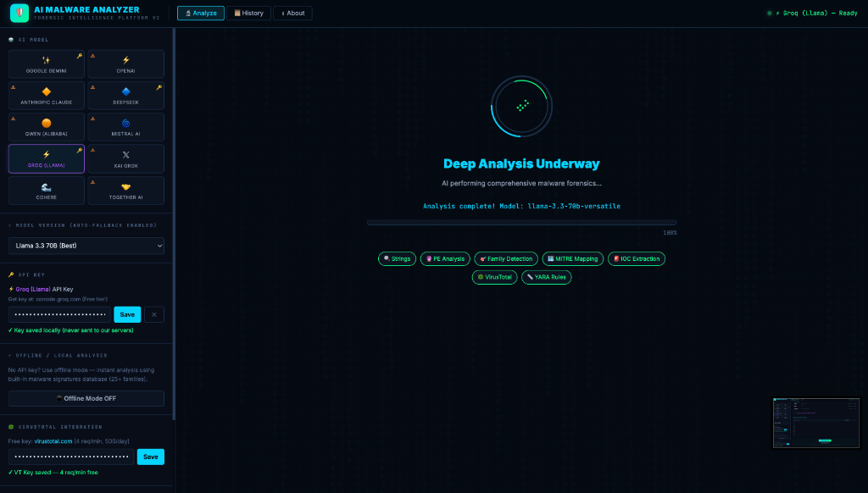
Task: Open the About tab
Action: 292,13
